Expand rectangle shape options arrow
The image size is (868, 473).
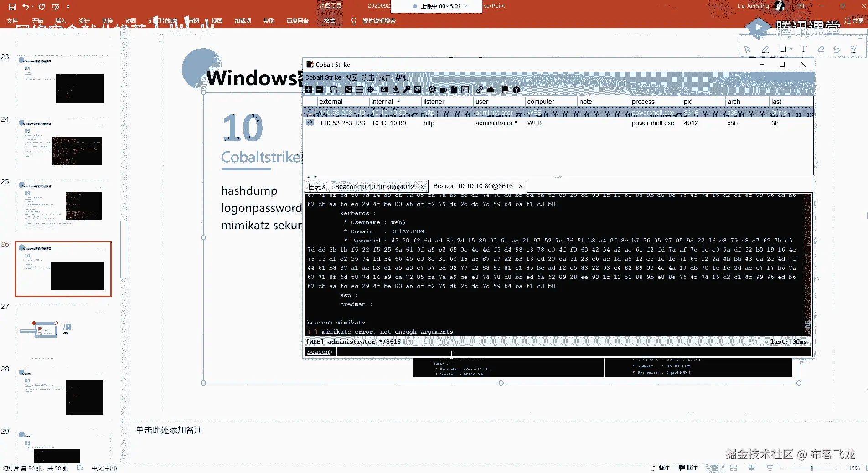pyautogui.click(x=791, y=49)
